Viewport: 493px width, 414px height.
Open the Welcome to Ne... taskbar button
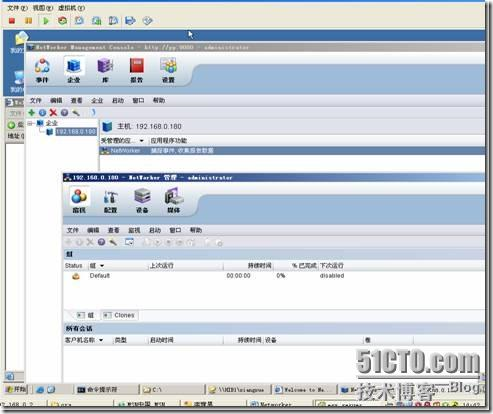click(303, 389)
